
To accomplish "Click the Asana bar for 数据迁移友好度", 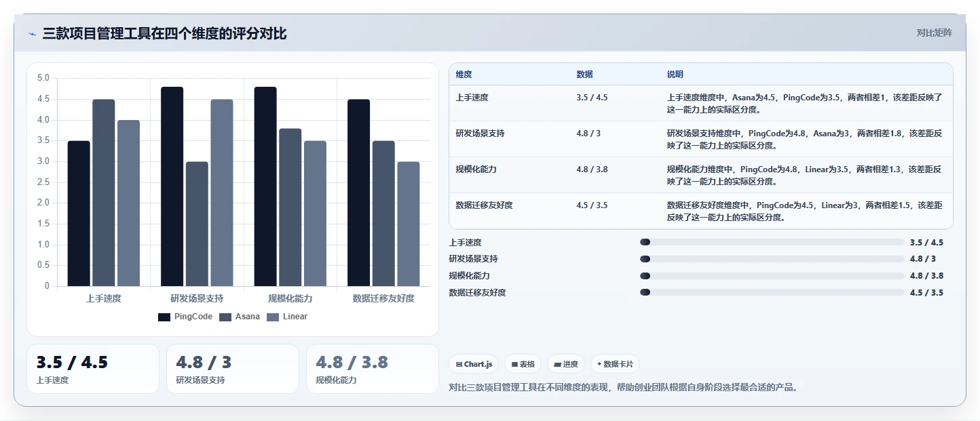I will [383, 214].
